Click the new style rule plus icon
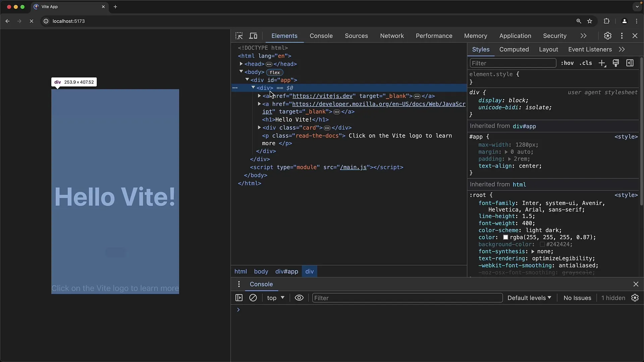644x362 pixels. (602, 63)
